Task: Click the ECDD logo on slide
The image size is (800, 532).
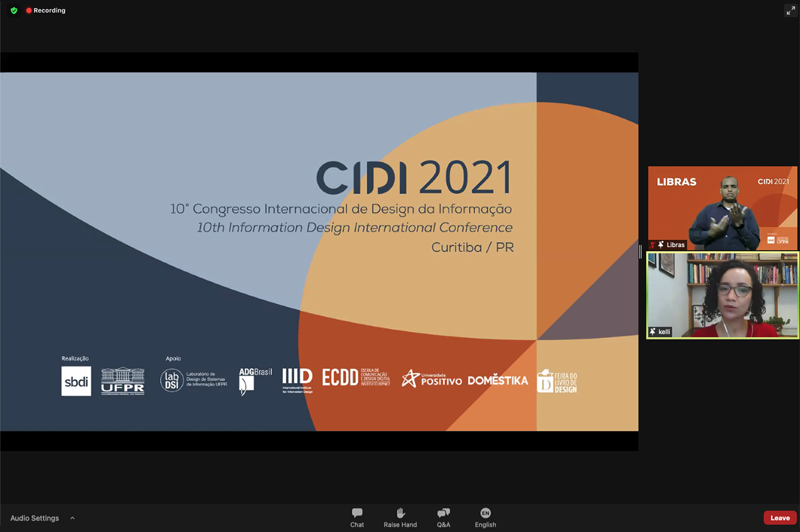Action: (356, 377)
